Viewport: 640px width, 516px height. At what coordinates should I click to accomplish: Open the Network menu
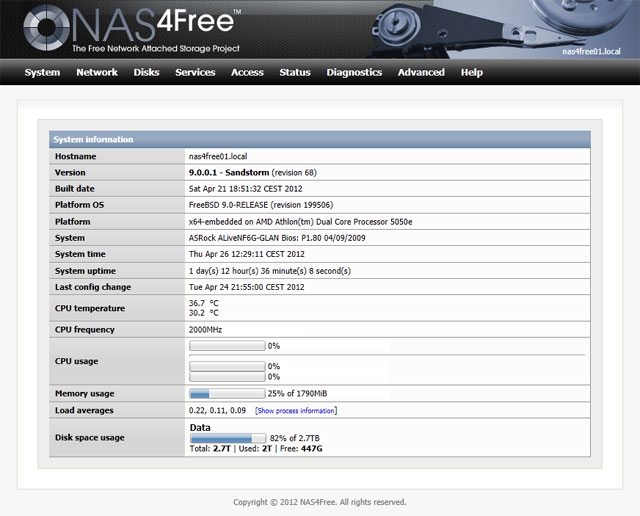click(97, 72)
